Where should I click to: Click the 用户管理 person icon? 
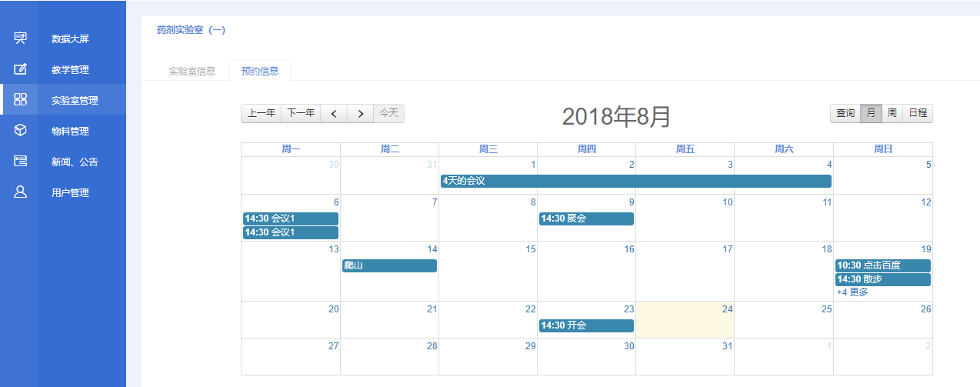click(x=21, y=192)
